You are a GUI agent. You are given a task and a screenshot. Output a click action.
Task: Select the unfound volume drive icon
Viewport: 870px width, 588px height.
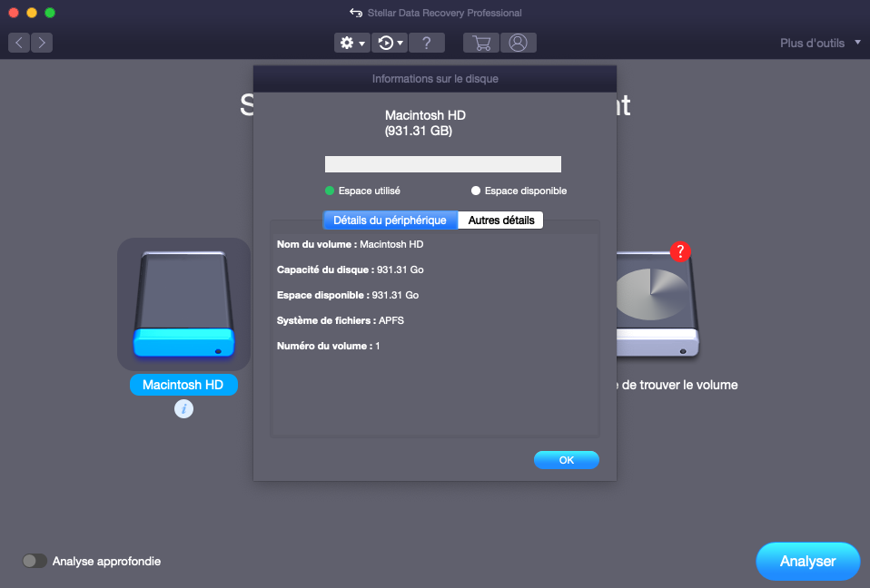pos(657,304)
